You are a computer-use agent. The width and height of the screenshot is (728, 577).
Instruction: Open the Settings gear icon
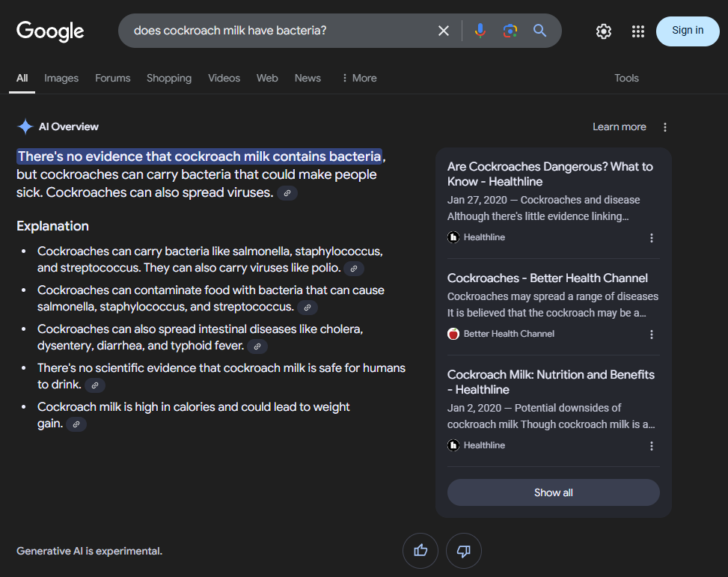click(604, 31)
